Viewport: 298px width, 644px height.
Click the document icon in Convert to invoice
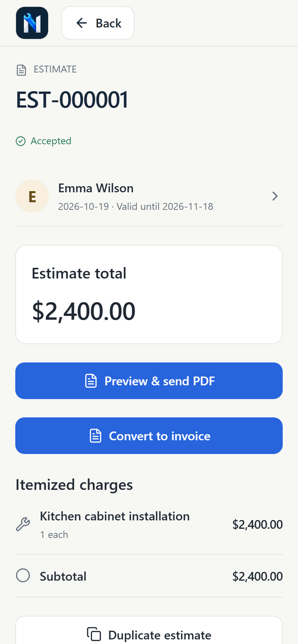pyautogui.click(x=96, y=436)
